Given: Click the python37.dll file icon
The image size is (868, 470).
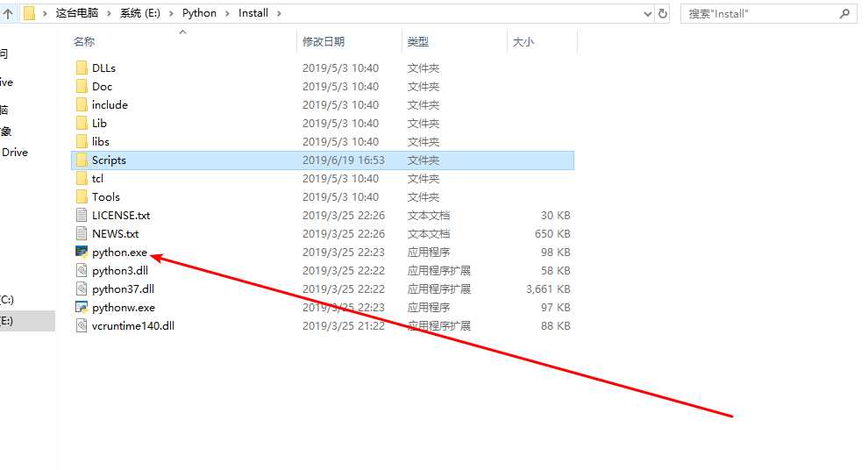Looking at the screenshot, I should [82, 289].
